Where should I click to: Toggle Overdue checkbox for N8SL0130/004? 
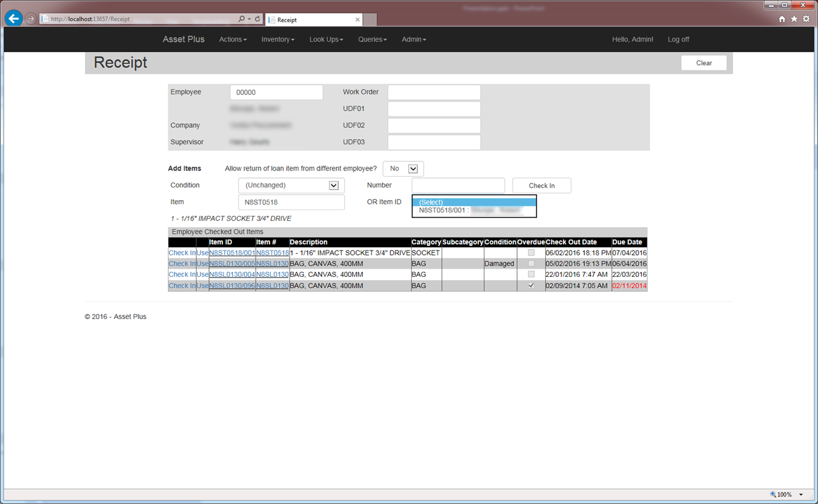pyautogui.click(x=531, y=274)
